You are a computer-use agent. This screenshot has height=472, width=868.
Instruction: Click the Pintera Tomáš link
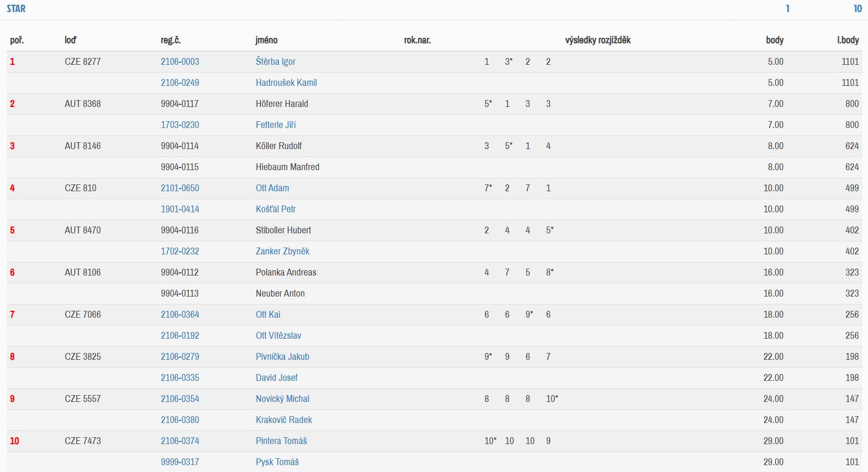click(x=281, y=441)
